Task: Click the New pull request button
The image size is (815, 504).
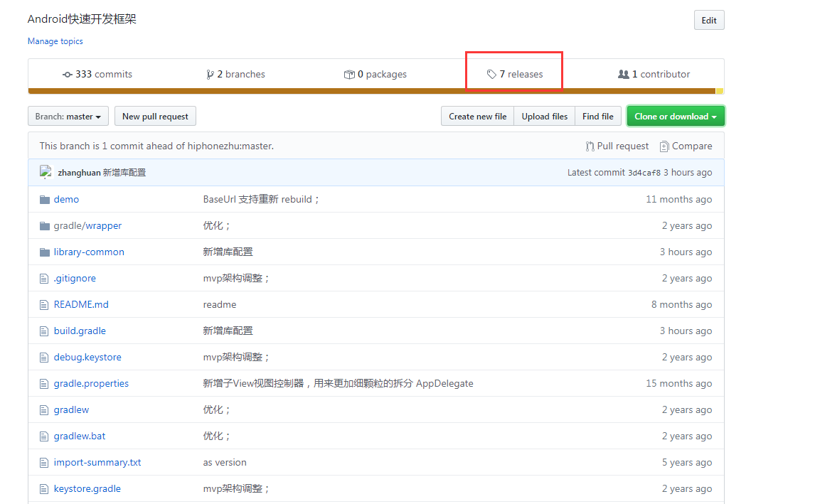Action: 156,117
